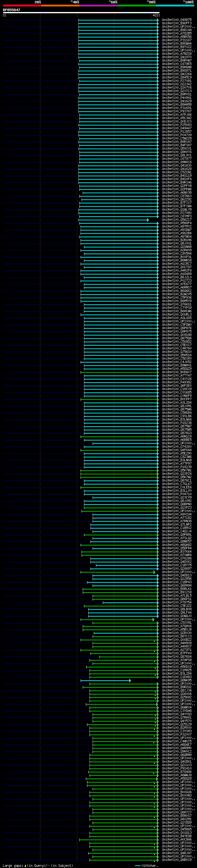The image size is (197, 868).
Task: Select label UniRef100_Q2R030
Action: [x=176, y=633]
